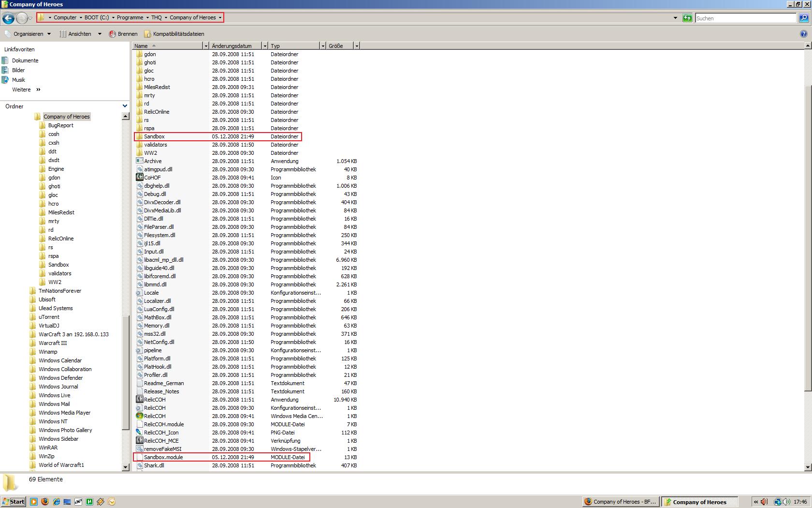
Task: Click THQ in the address breadcrumb
Action: [157, 17]
